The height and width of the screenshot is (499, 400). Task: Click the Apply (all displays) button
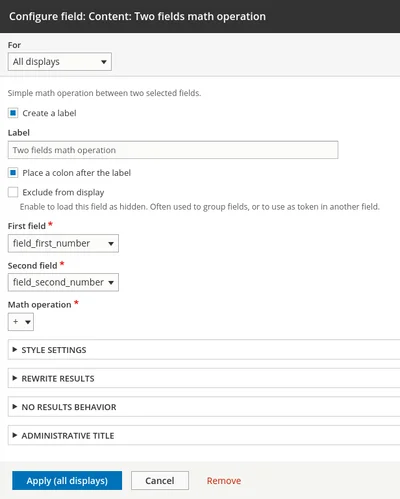click(x=67, y=481)
